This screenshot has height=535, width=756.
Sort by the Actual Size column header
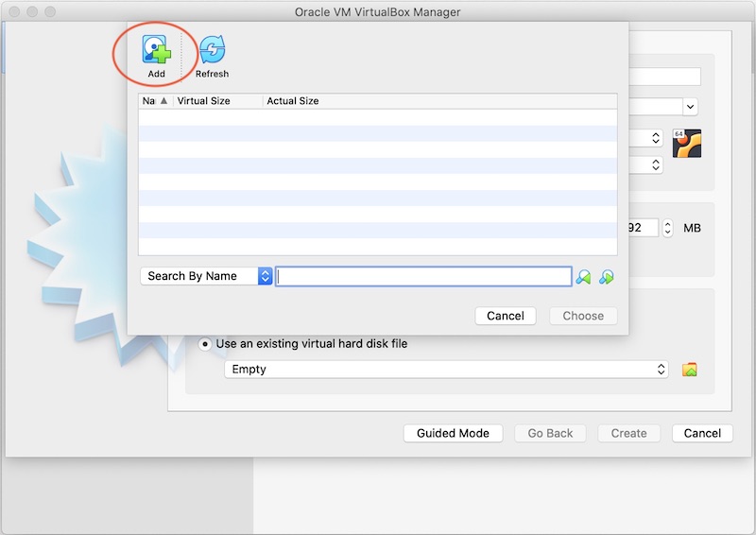point(293,101)
